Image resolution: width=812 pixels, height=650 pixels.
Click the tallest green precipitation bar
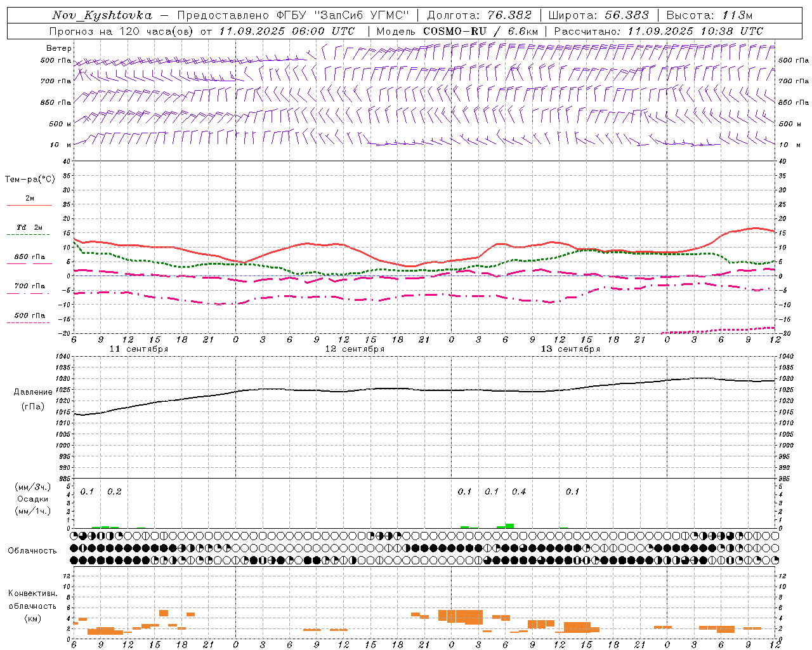[509, 526]
